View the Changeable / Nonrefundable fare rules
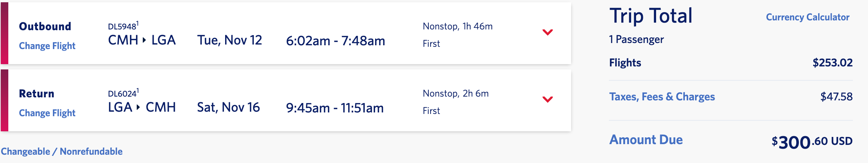Viewport: 868px width, 163px height. coord(62,152)
